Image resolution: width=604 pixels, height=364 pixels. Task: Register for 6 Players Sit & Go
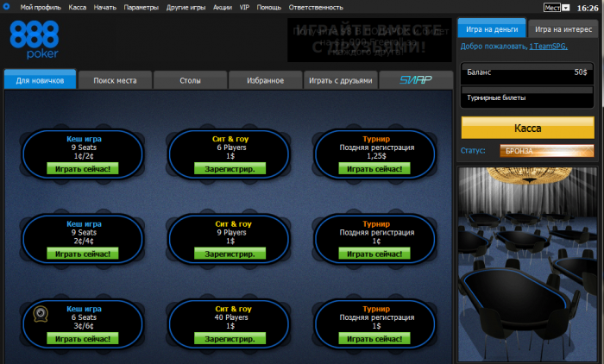(x=230, y=169)
